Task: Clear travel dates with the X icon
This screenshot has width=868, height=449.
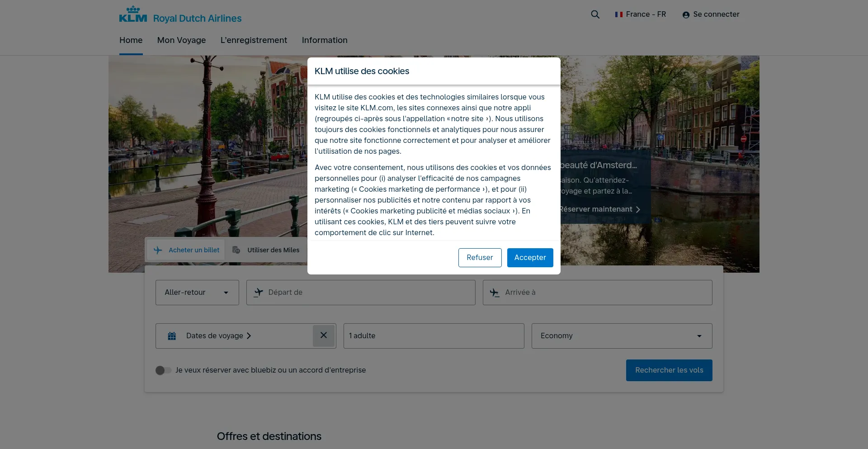Action: tap(323, 336)
